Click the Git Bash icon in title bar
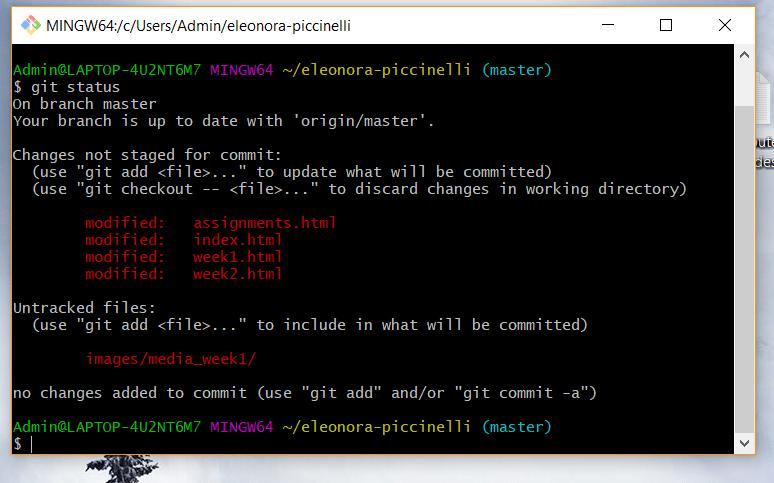This screenshot has height=483, width=774. (31, 25)
